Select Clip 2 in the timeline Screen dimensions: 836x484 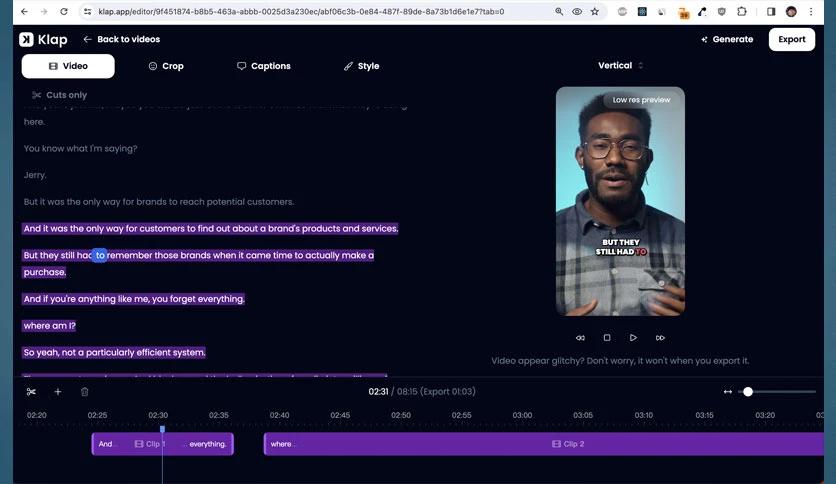[544, 443]
